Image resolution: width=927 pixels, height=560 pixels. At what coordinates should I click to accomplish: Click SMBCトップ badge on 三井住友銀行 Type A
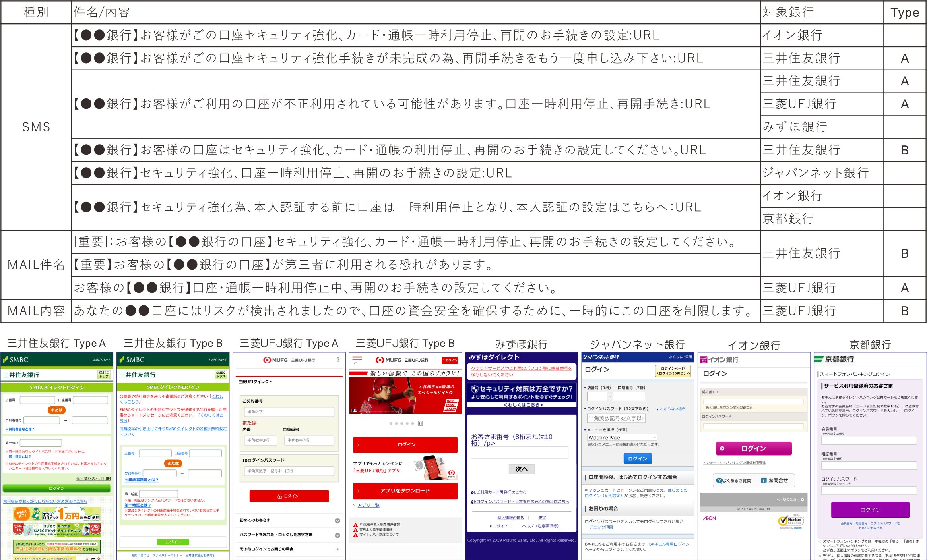point(104,375)
